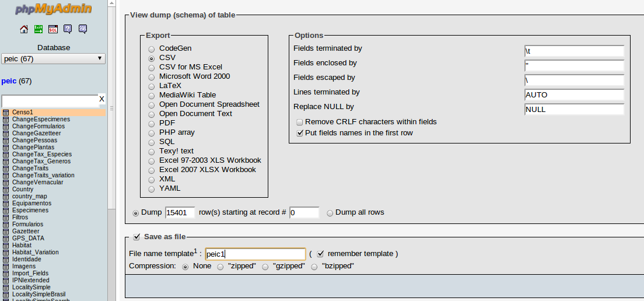
Task: Click the green Exit logout icon
Action: pyautogui.click(x=38, y=29)
